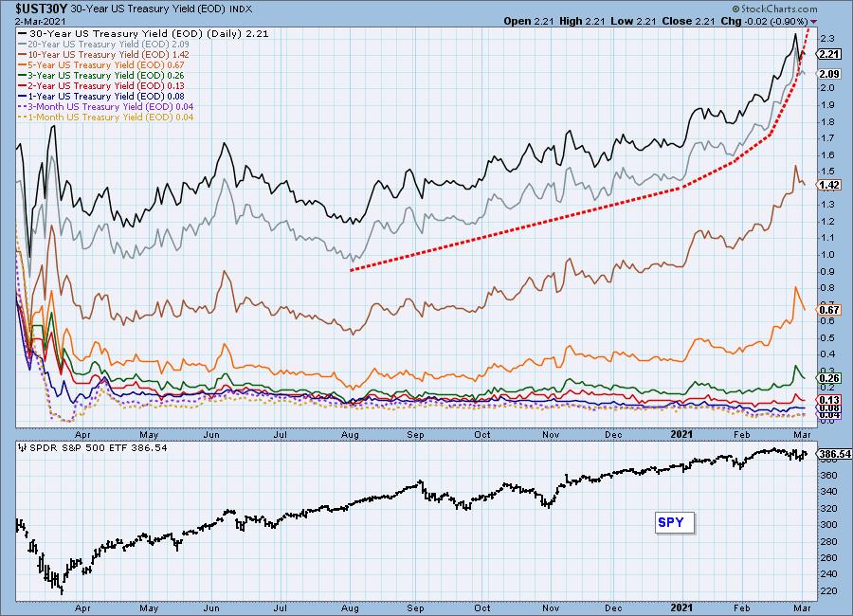Click the Low 2.21 value in header
Viewport: 853px width, 616px height.
click(633, 21)
